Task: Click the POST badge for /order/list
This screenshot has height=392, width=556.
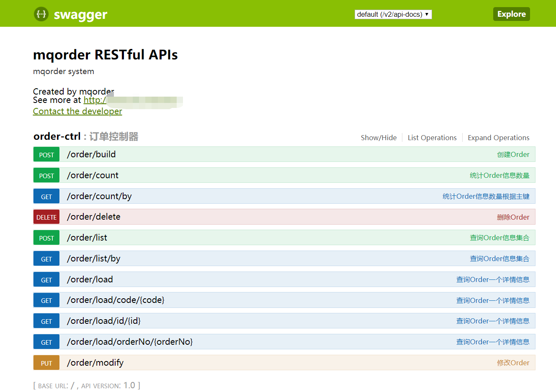Action: [x=46, y=238]
